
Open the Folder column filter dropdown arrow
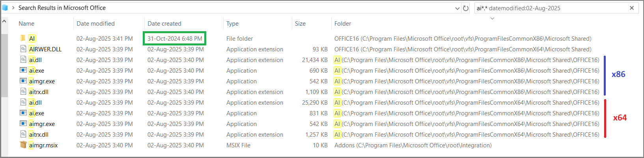(x=492, y=18)
